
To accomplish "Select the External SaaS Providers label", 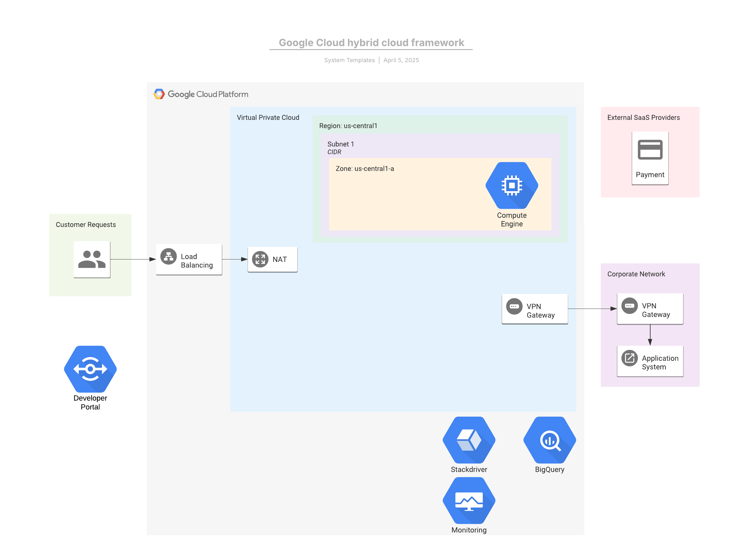I will 643,118.
